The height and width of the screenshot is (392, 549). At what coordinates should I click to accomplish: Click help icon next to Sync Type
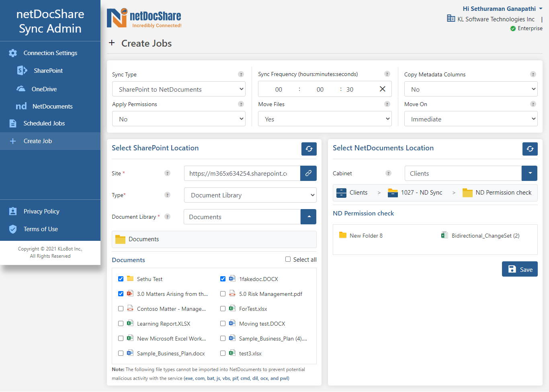click(241, 74)
